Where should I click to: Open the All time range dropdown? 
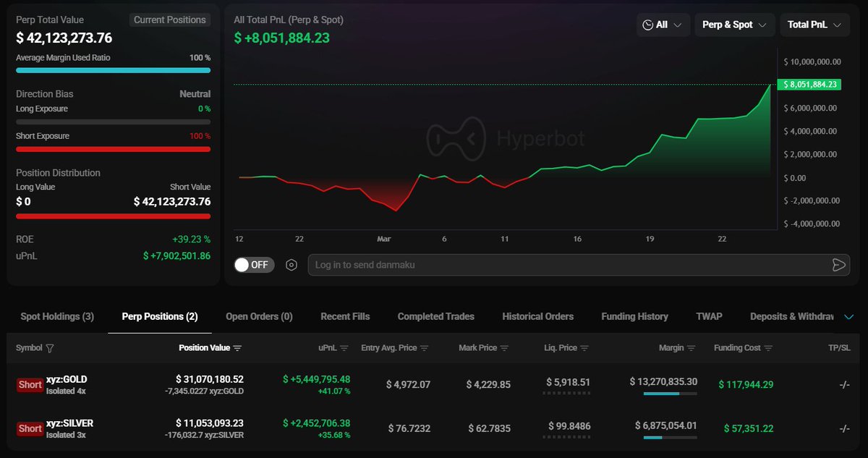pyautogui.click(x=663, y=25)
